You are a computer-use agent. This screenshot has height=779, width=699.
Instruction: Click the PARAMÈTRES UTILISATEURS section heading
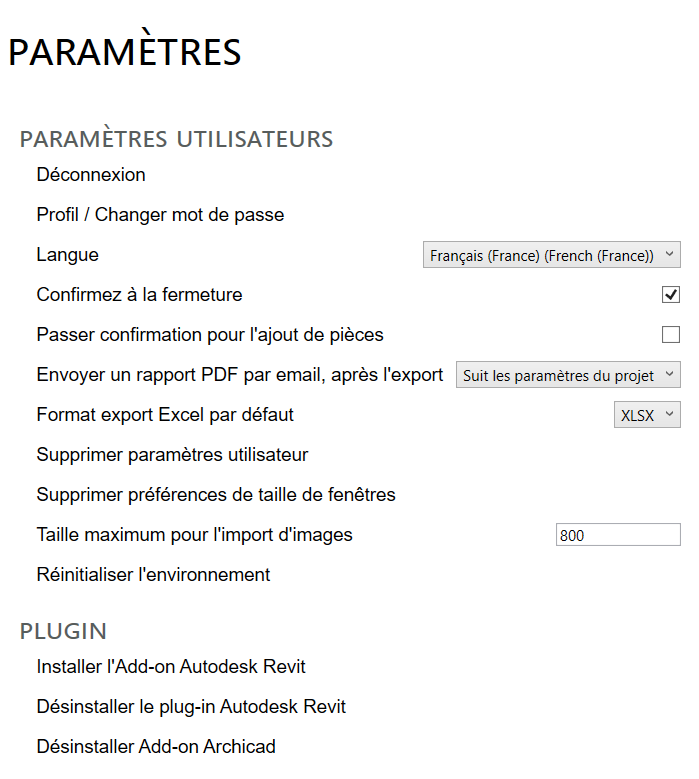pos(176,139)
